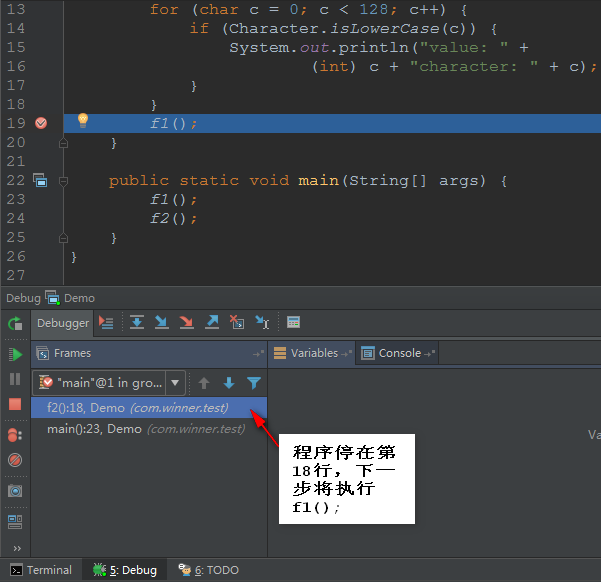Click the "character: " string literal
Screen dimensions: 601x582
click(x=474, y=66)
